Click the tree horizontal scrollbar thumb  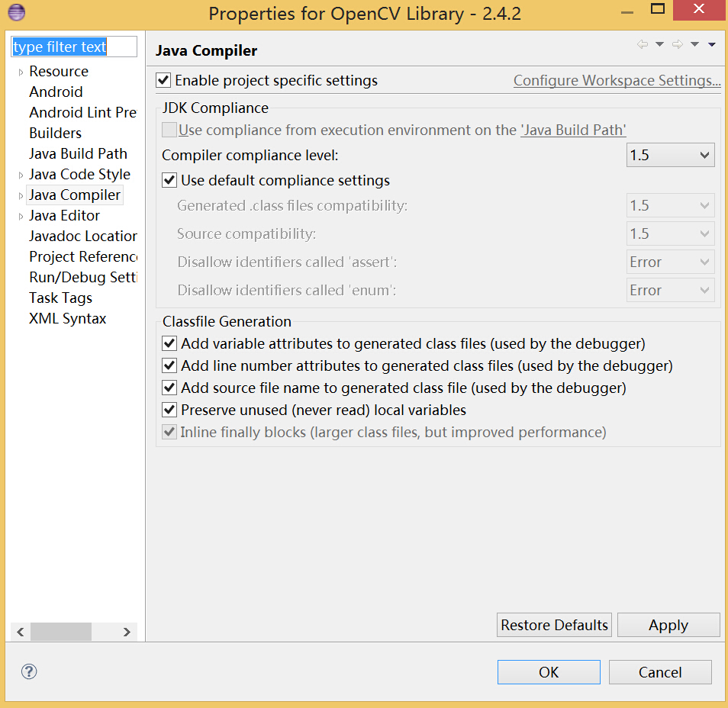[61, 632]
